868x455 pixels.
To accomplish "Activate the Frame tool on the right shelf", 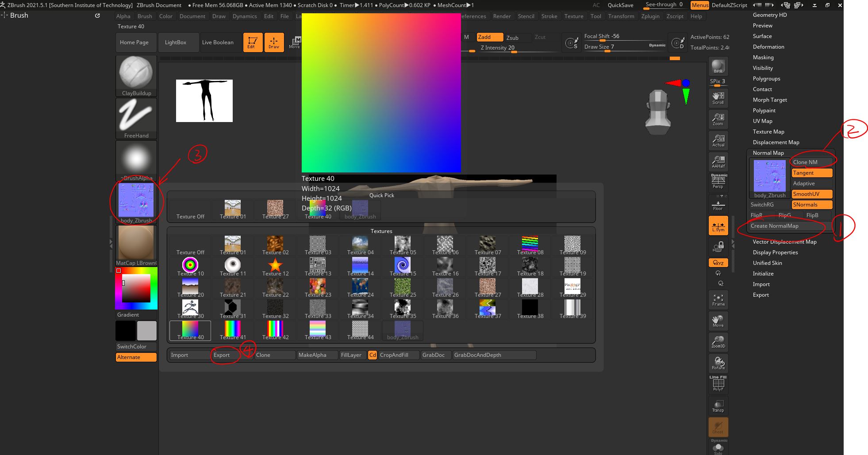I will click(x=718, y=299).
